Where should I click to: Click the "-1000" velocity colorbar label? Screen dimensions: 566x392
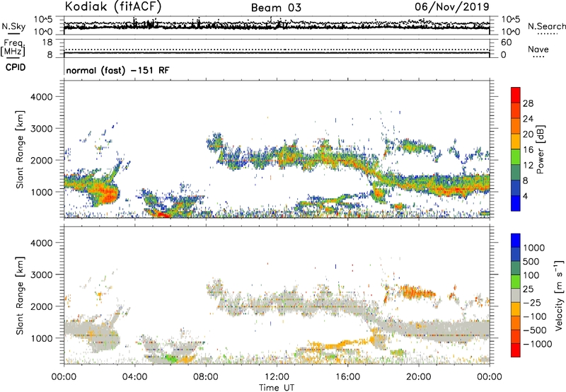point(538,344)
